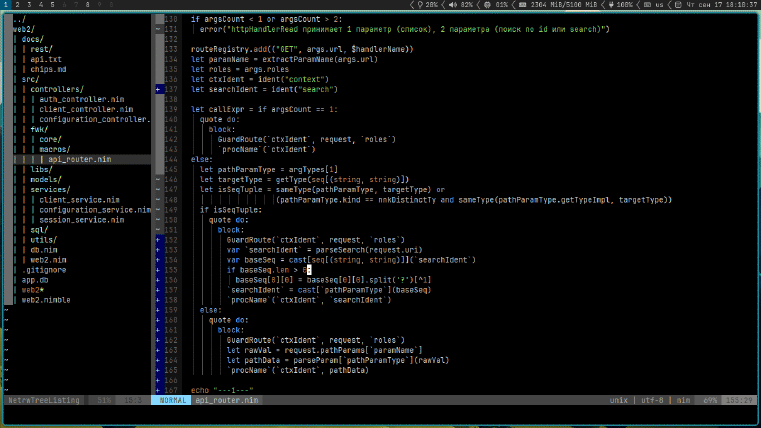Open api.txt in the tree

pyautogui.click(x=46, y=59)
